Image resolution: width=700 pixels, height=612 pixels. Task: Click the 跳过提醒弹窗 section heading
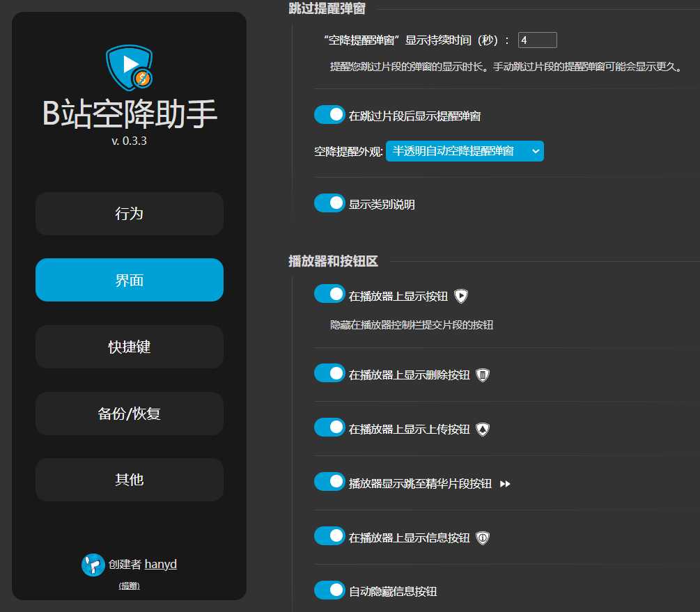[x=327, y=8]
